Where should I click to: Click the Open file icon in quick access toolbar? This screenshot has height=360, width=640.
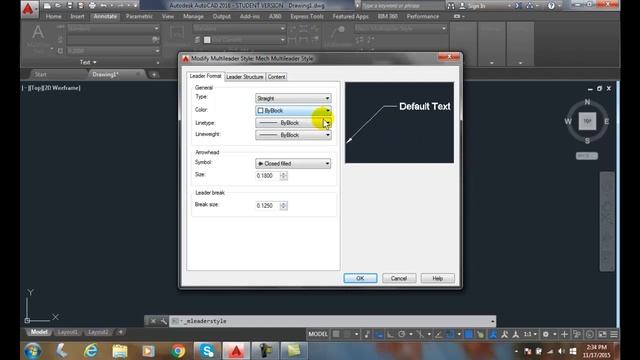(58, 6)
